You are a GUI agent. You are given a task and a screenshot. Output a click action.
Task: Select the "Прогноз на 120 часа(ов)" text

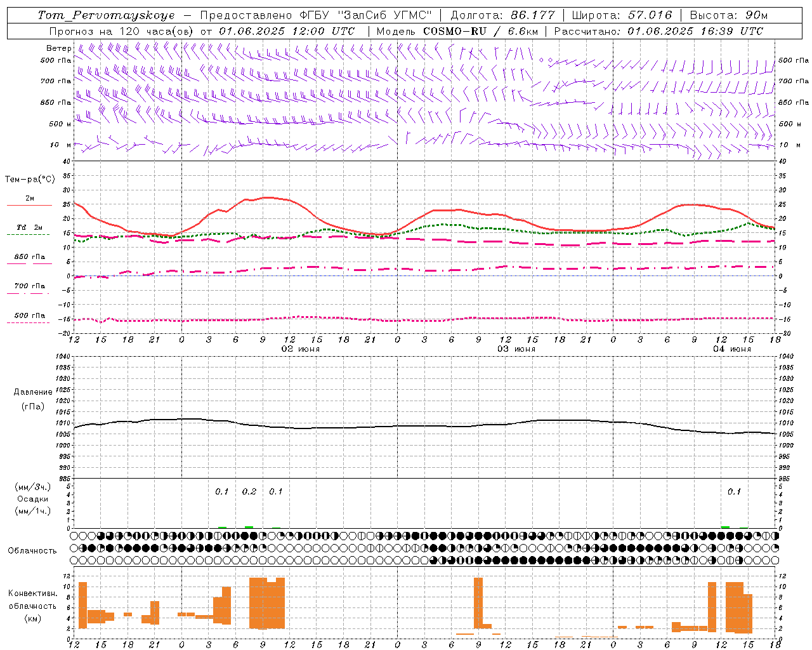click(x=122, y=31)
